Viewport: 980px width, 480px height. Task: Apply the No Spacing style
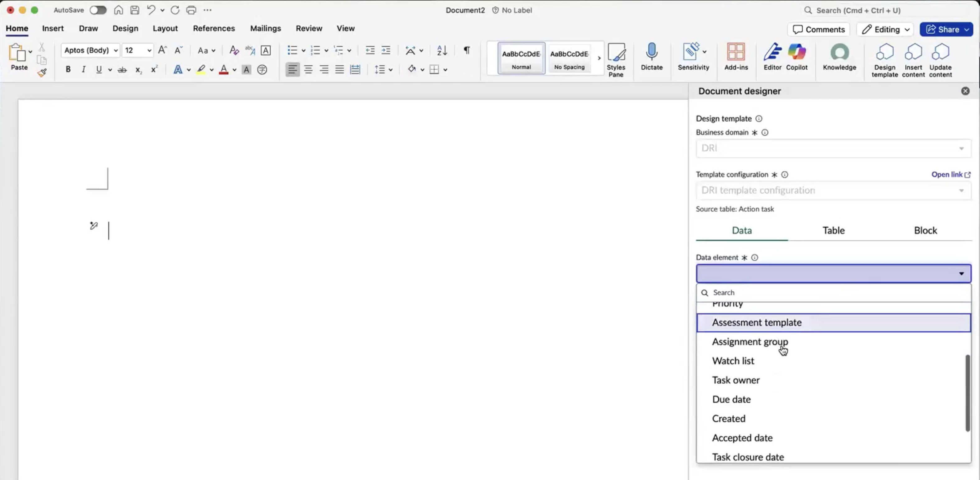click(569, 58)
